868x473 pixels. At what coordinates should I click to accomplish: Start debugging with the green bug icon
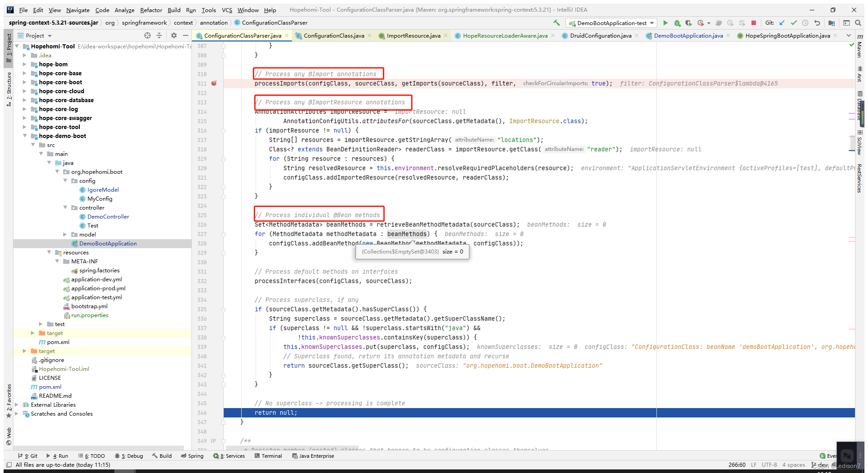coord(677,23)
